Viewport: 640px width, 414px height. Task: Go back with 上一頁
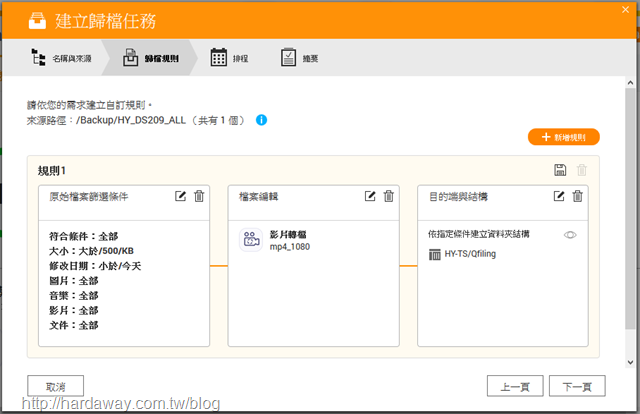pos(515,386)
